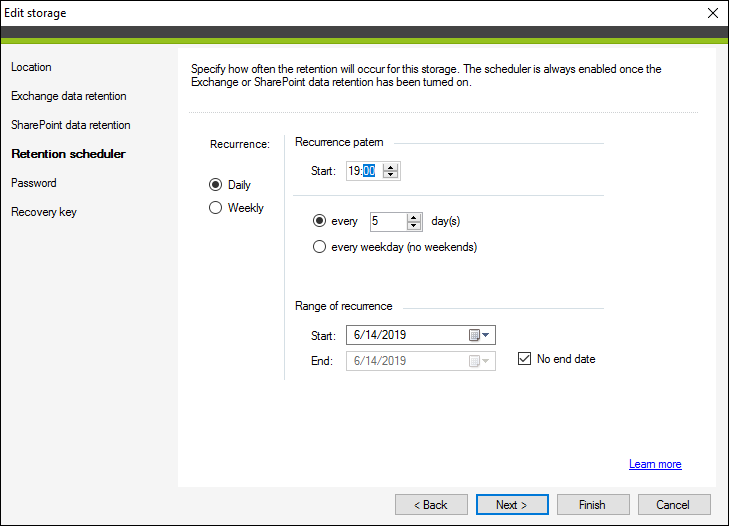Open the Recovery key section
729x526 pixels.
(x=44, y=212)
